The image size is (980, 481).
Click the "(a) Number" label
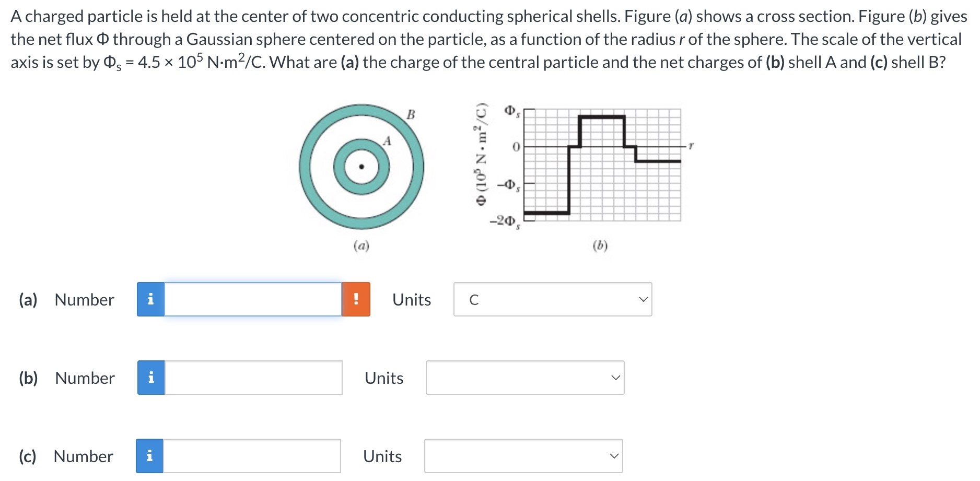coord(66,300)
